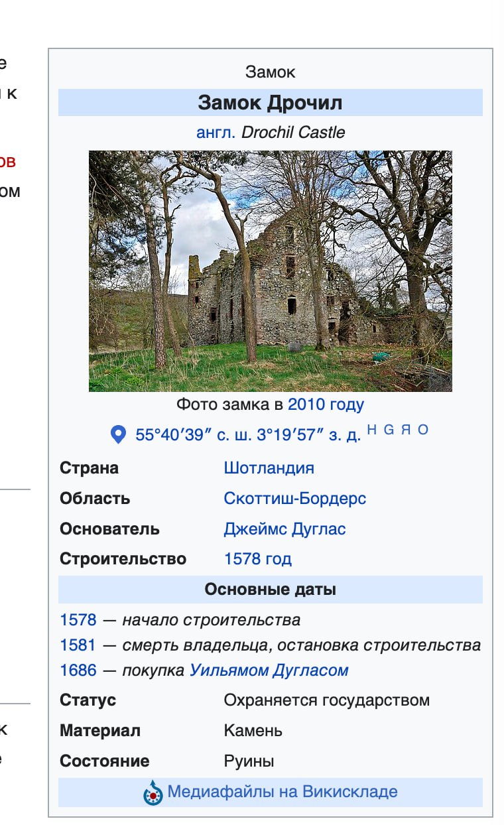The height and width of the screenshot is (825, 504).
Task: Open the Скоттиш-Бордерс region link
Action: coord(294,498)
